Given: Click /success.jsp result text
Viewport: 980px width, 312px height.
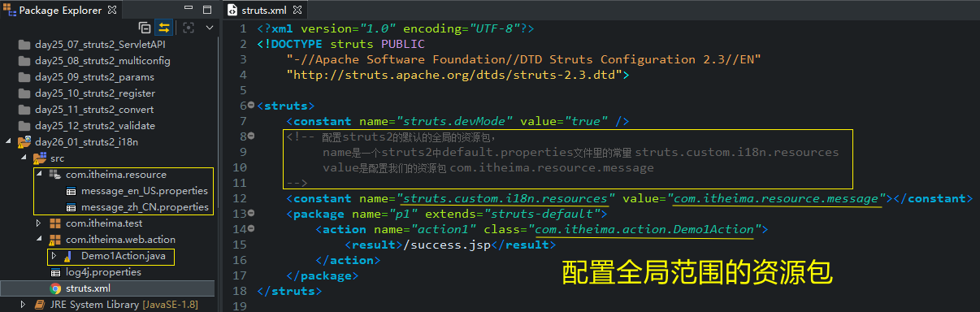Looking at the screenshot, I should click(x=447, y=245).
